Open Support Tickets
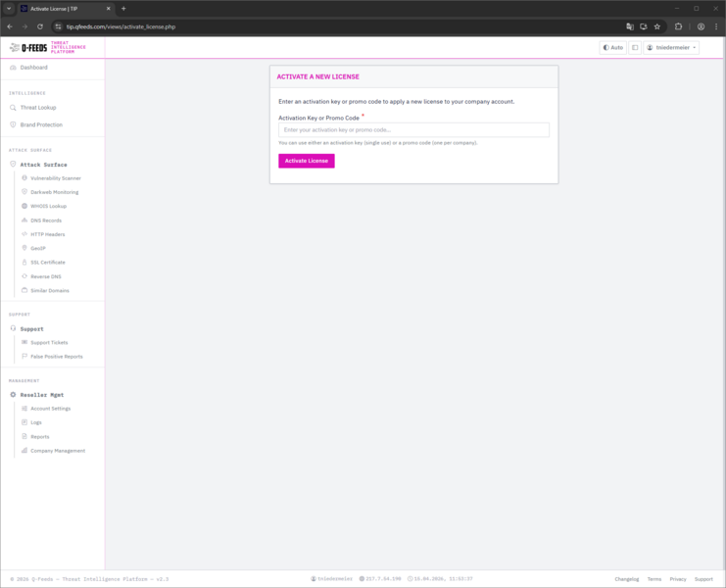This screenshot has width=726, height=588. pyautogui.click(x=49, y=343)
